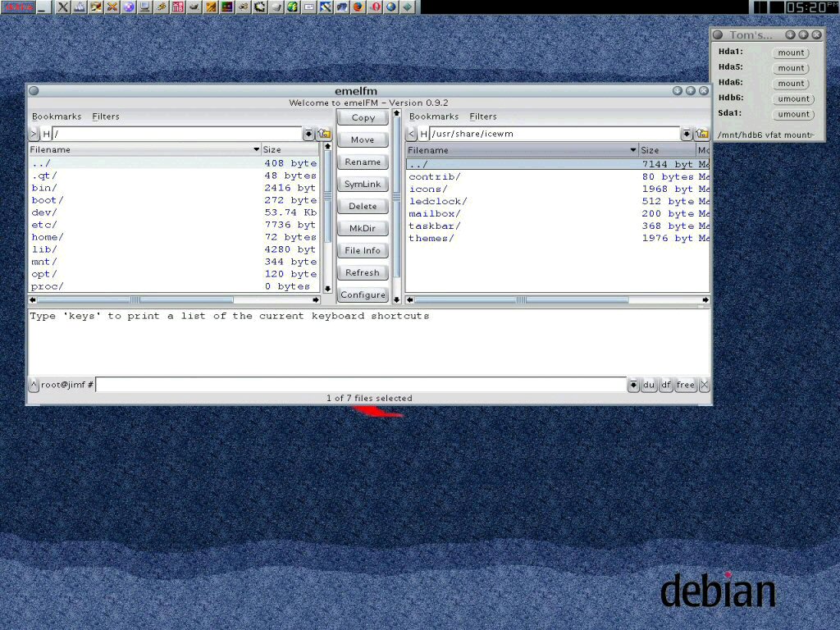Open right pane path history dropdown

pos(686,134)
